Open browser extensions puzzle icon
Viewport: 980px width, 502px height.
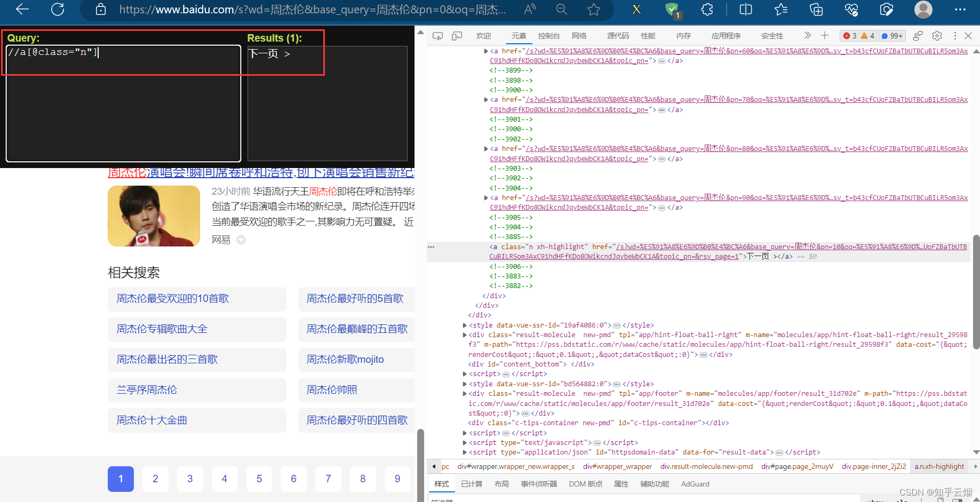tap(707, 9)
